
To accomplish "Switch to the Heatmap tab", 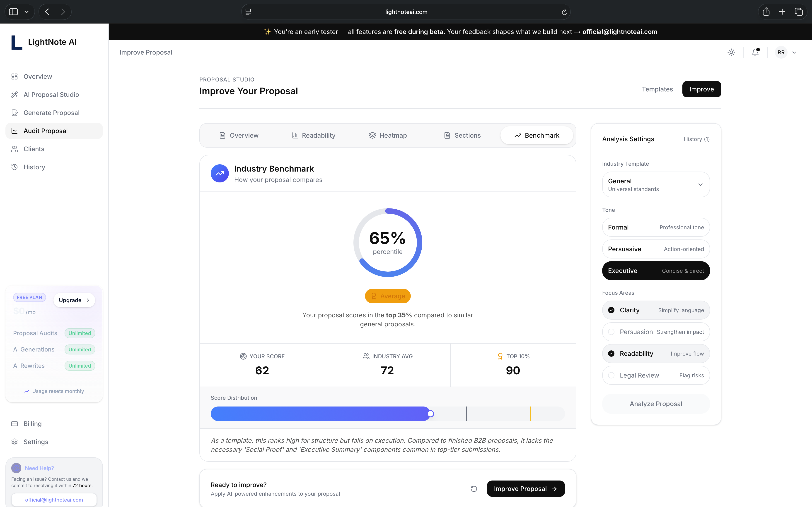I will tap(388, 136).
